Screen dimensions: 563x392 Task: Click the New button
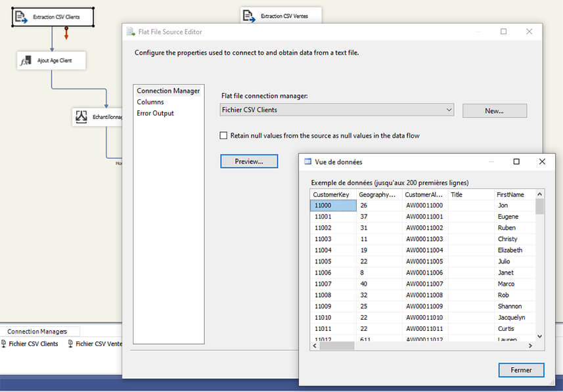[494, 110]
